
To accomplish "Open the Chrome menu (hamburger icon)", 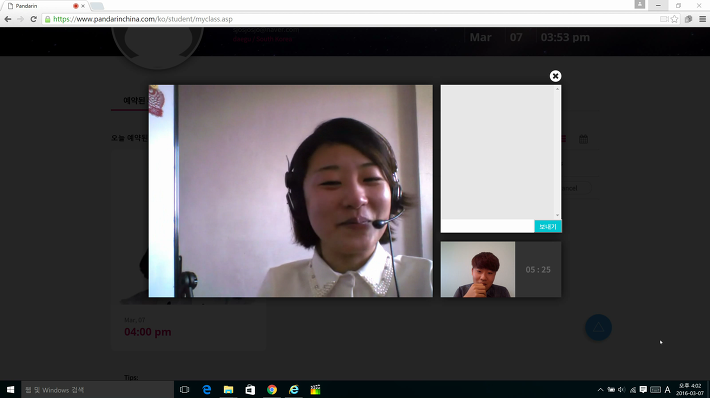I will (702, 19).
